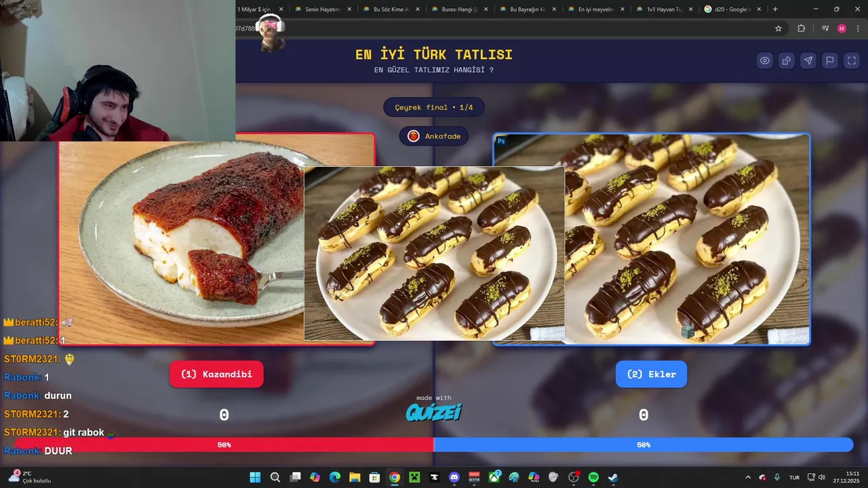Open Chrome extensions puzzle icon

coord(802,28)
